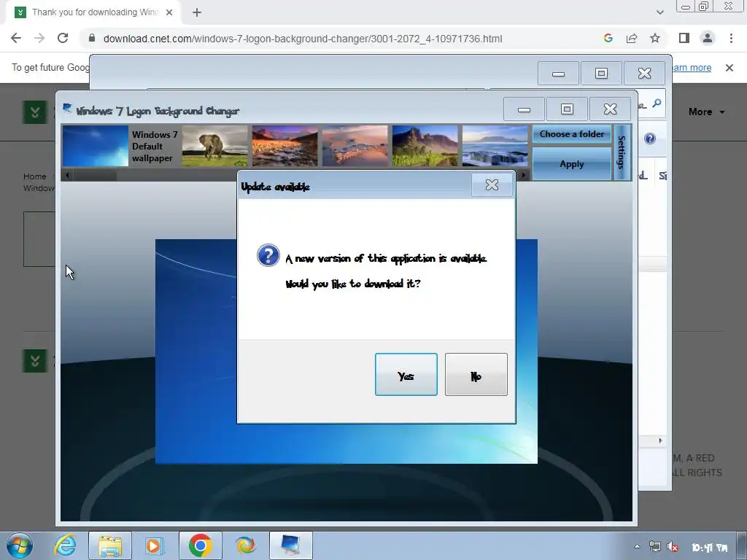Click the Logon Background Changer title icon

coord(68,109)
